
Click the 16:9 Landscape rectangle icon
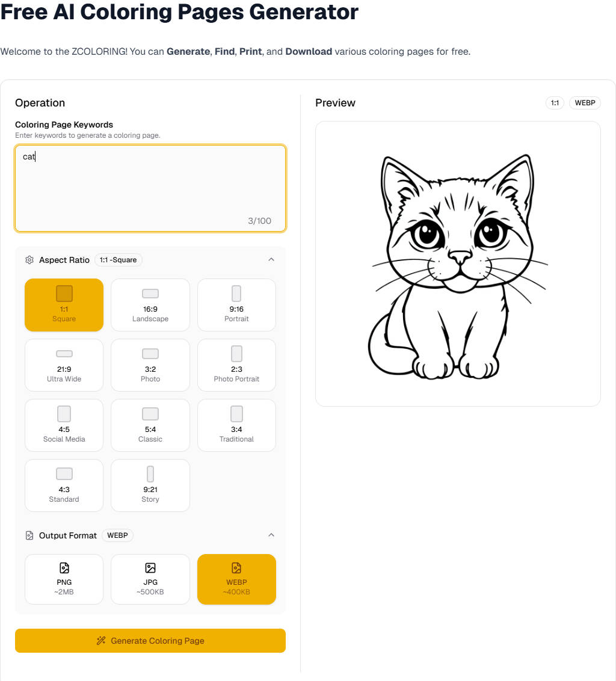(150, 294)
